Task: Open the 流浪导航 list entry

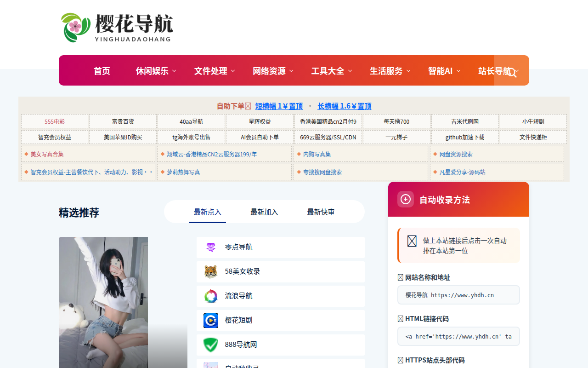Action: point(281,296)
